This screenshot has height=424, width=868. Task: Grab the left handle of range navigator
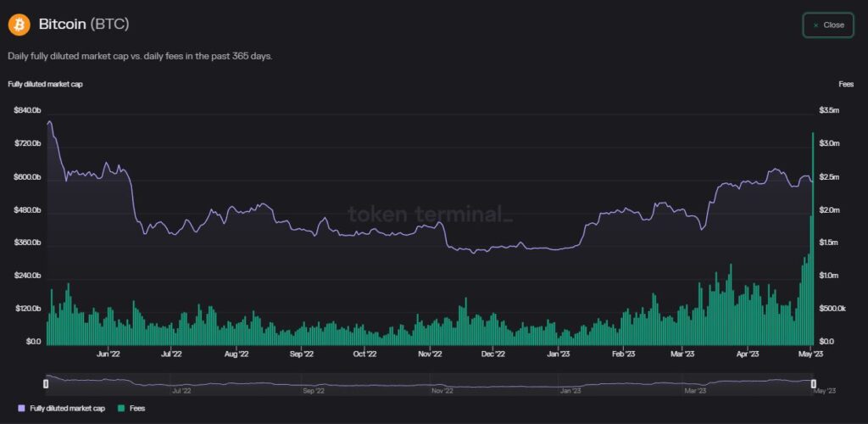[x=47, y=384]
